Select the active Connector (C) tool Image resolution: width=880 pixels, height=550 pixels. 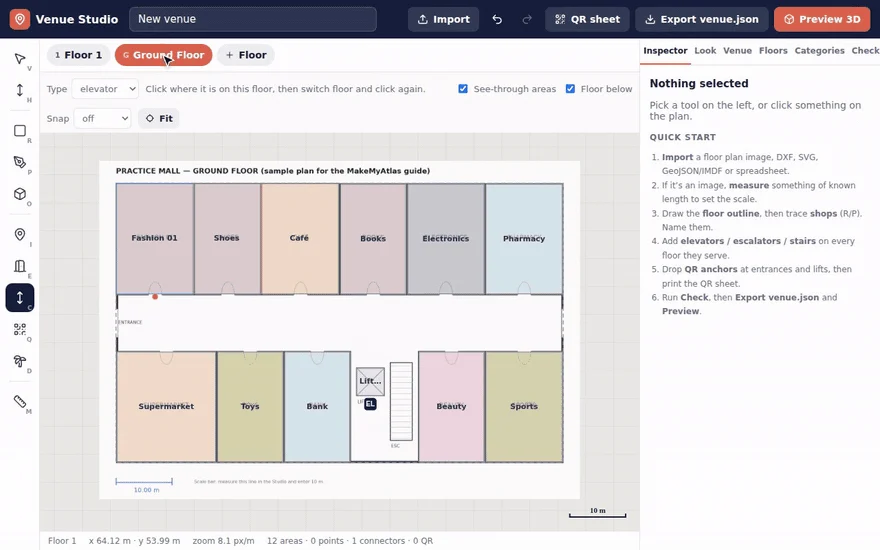point(20,297)
